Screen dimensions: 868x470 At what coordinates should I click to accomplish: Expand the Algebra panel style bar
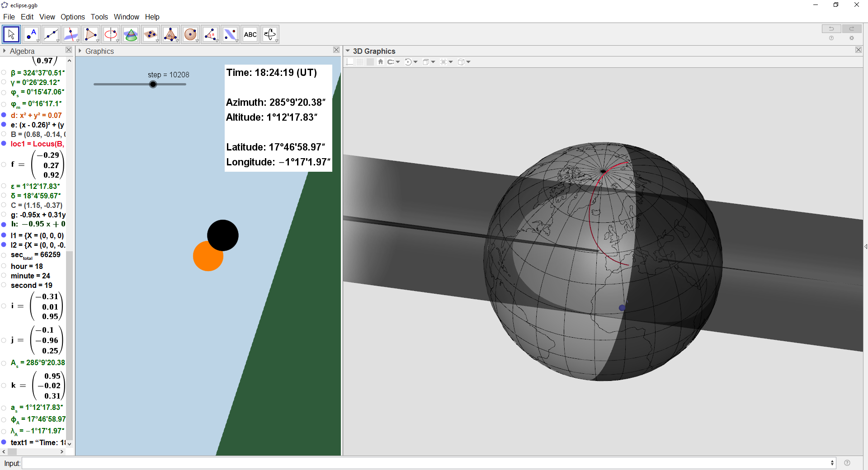click(x=5, y=51)
